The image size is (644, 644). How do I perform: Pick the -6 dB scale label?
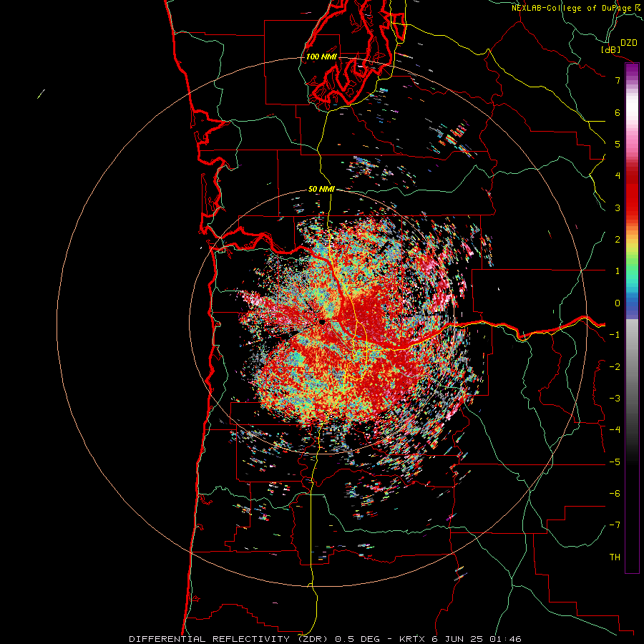coord(615,493)
